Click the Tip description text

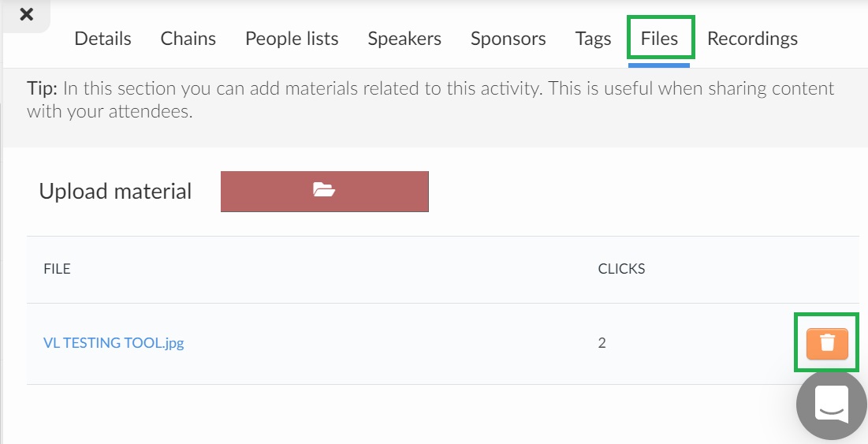point(430,99)
